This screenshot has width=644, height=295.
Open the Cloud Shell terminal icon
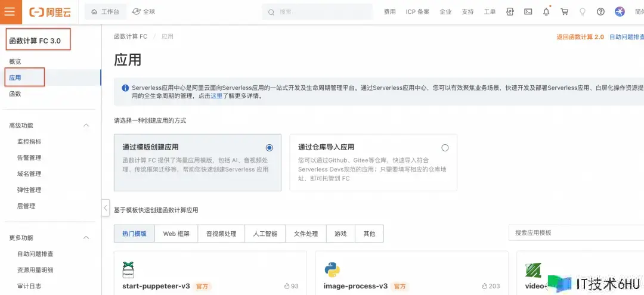tap(528, 12)
